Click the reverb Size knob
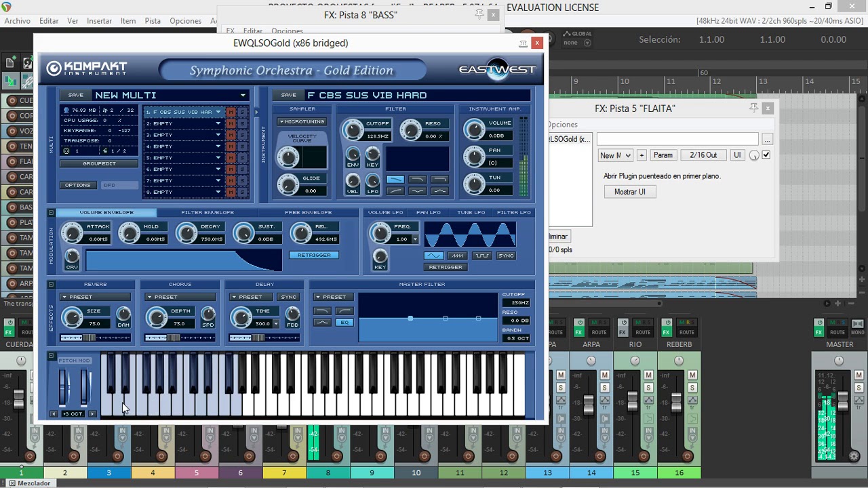The width and height of the screenshot is (868, 488). coord(71,317)
